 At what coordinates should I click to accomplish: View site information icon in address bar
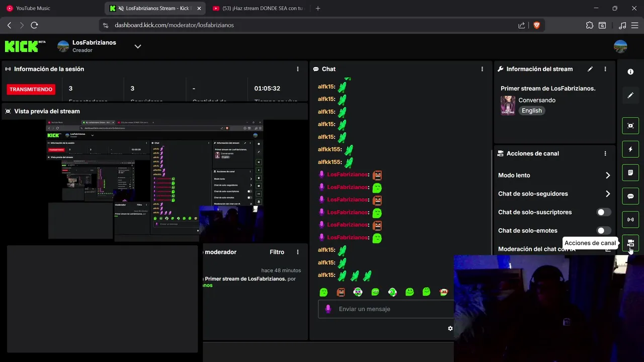point(105,25)
